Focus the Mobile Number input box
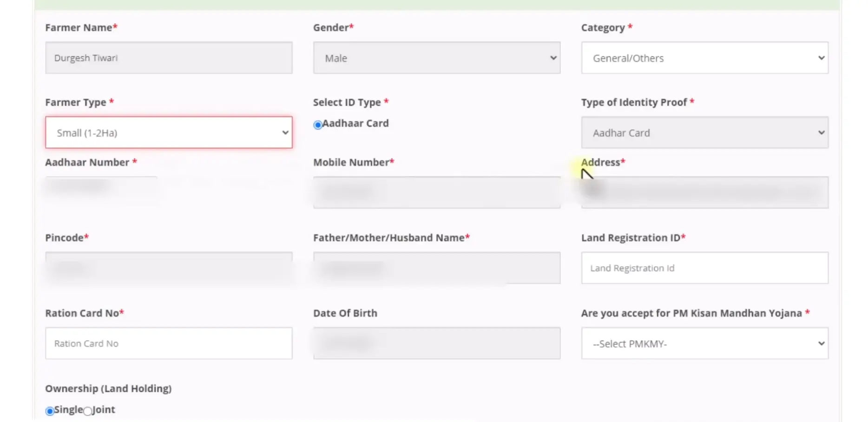This screenshot has height=422, width=868. (436, 192)
